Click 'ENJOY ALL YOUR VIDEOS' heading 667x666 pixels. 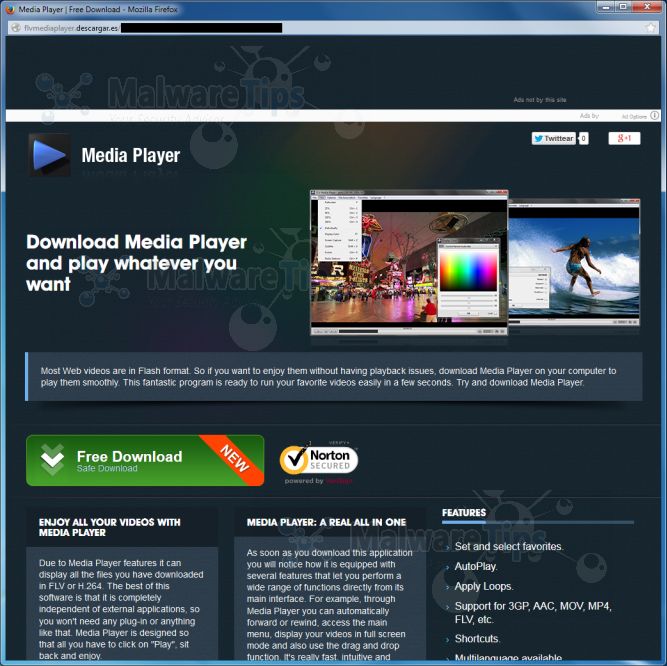click(109, 527)
